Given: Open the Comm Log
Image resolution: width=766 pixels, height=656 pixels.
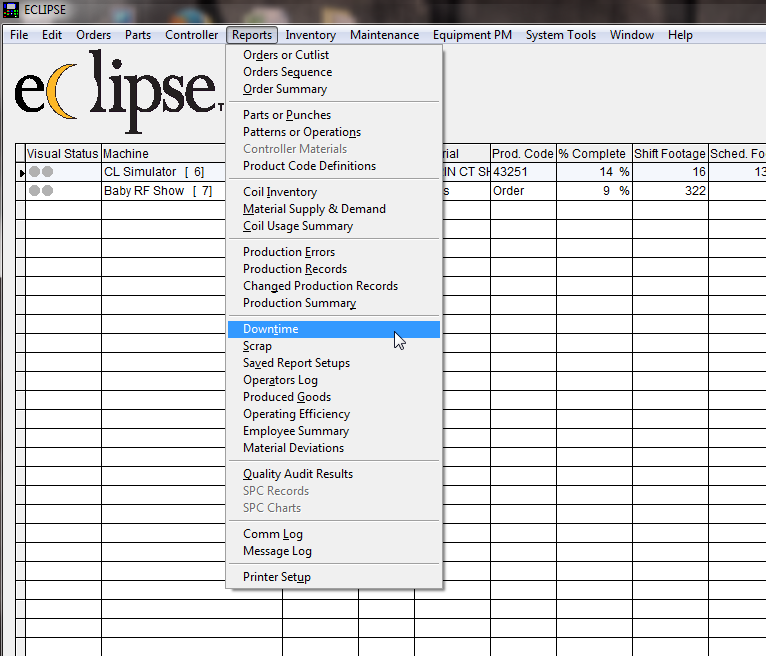Looking at the screenshot, I should click(334, 534).
